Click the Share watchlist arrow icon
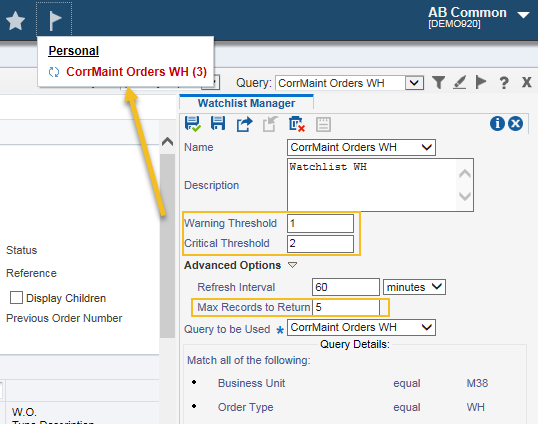The width and height of the screenshot is (538, 424). coord(244,124)
